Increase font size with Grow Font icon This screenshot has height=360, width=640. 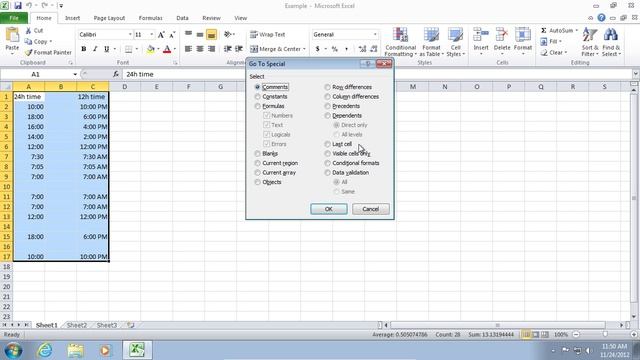point(161,35)
